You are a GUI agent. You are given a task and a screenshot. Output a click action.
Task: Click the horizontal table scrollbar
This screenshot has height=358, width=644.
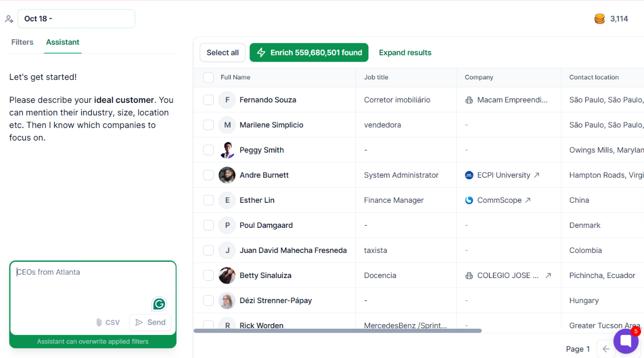[338, 331]
